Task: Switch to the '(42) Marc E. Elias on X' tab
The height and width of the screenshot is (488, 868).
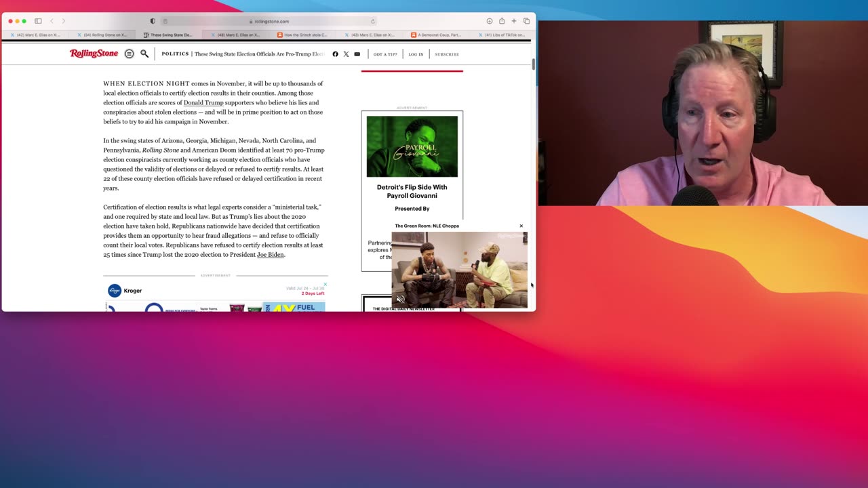Action: (35, 35)
